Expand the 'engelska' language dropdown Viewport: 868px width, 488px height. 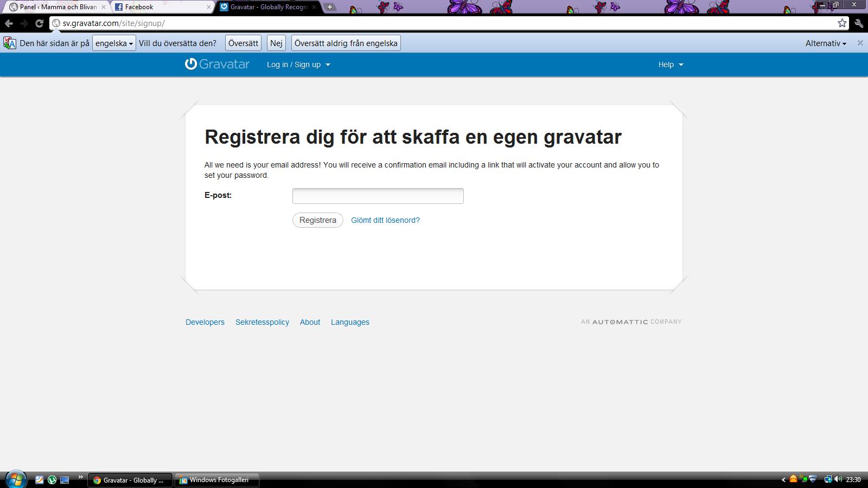(114, 43)
